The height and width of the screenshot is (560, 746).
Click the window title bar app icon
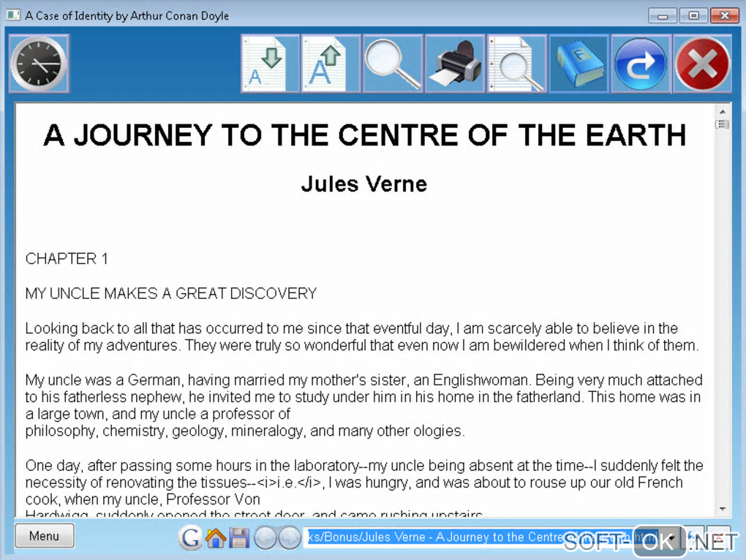(13, 15)
